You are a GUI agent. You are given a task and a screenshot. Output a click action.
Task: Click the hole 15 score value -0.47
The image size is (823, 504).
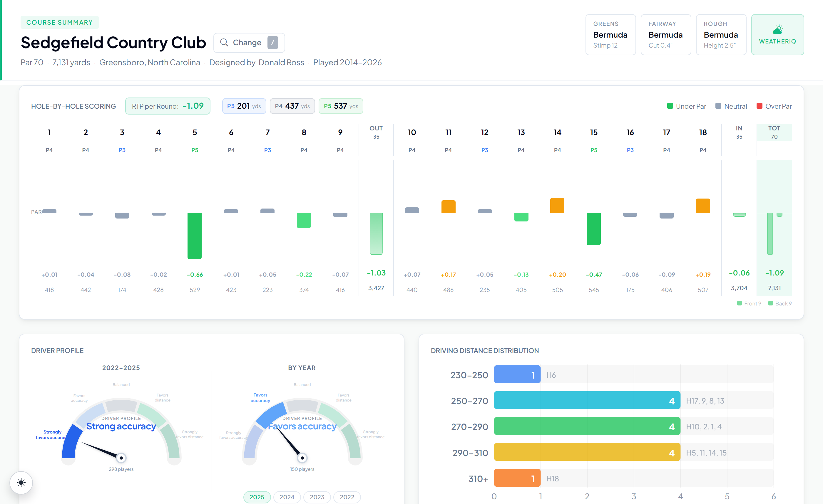tap(594, 275)
